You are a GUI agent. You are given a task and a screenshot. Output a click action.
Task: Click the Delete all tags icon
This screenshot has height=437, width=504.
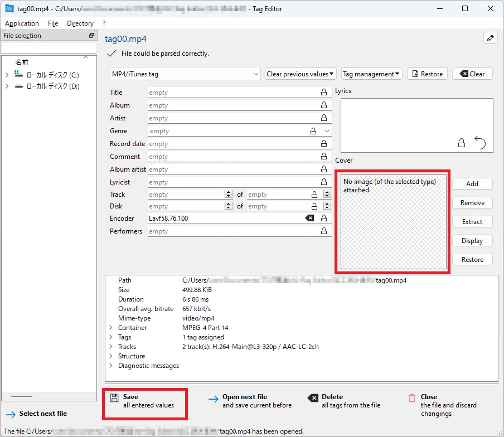tap(313, 398)
